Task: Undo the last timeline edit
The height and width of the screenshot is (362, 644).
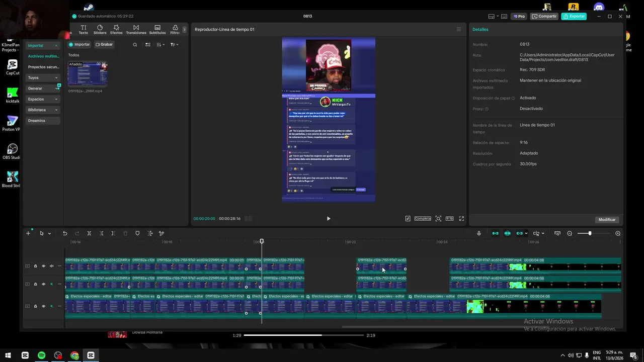Action: (x=65, y=233)
